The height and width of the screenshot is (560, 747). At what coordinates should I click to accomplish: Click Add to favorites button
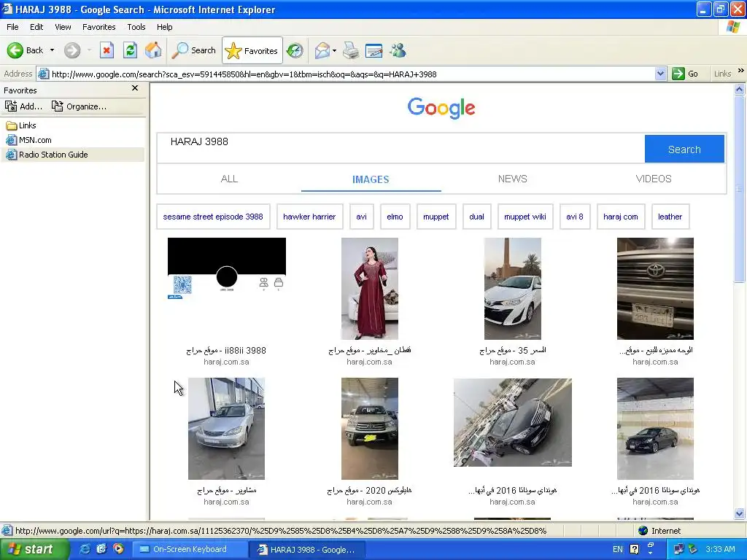[x=24, y=106]
